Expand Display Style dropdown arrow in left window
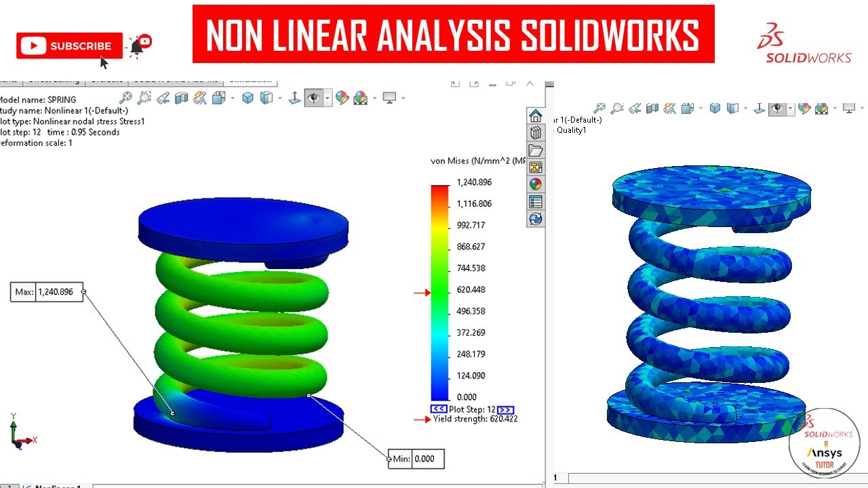This screenshot has width=868, height=488. pos(280,99)
